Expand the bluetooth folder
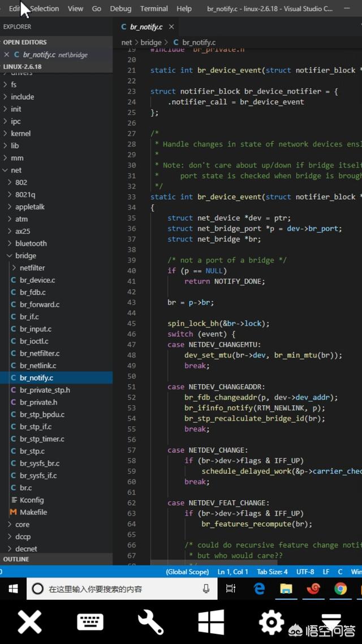The image size is (362, 644). [x=31, y=243]
